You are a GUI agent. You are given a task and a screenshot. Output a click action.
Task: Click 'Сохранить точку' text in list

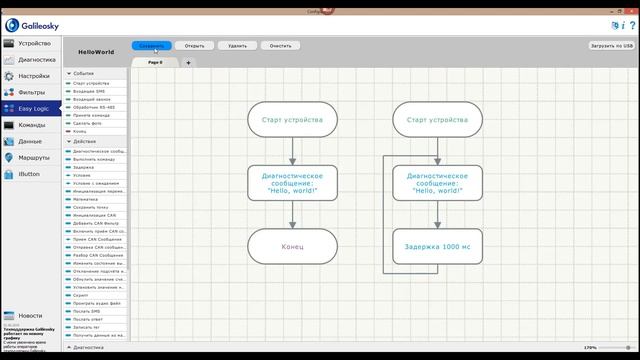(91, 207)
